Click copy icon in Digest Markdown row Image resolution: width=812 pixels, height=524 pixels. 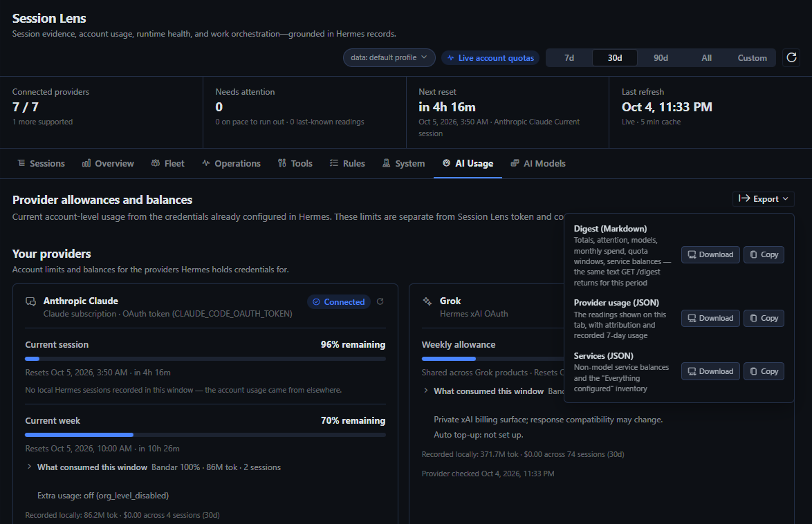coord(753,255)
